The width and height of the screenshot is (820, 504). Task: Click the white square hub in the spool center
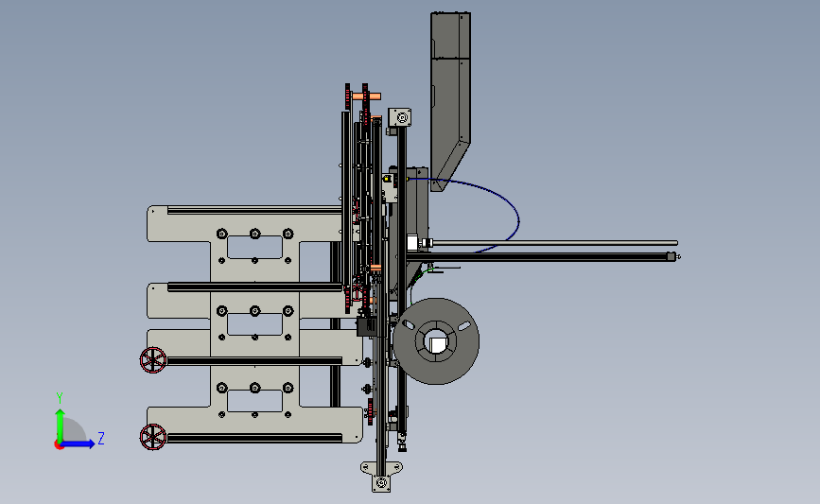click(x=436, y=344)
